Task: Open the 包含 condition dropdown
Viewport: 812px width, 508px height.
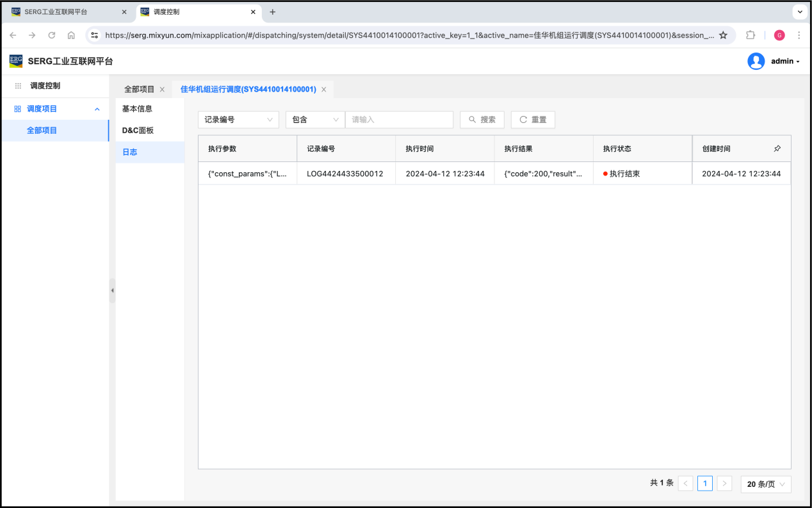Action: pyautogui.click(x=315, y=120)
